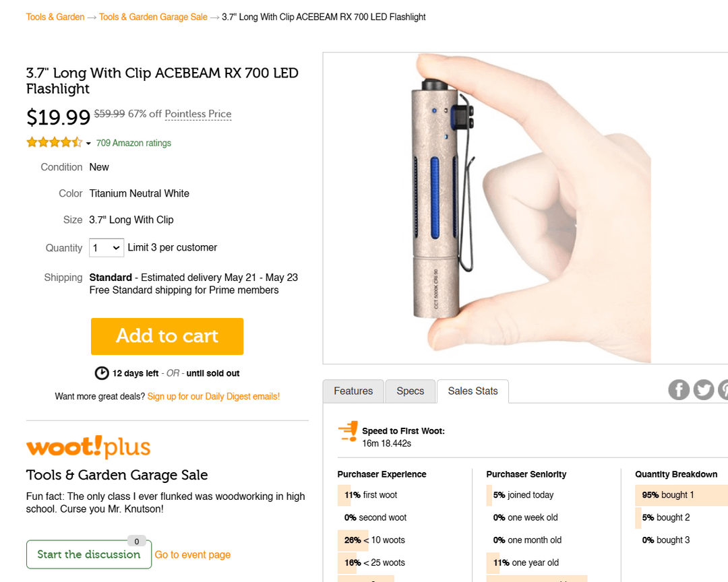The width and height of the screenshot is (728, 582).
Task: Click the clock icon beside 12 days left
Action: click(102, 373)
